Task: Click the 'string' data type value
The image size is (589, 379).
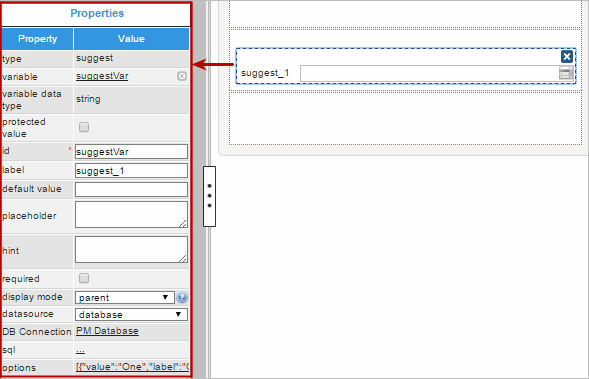Action: 88,99
